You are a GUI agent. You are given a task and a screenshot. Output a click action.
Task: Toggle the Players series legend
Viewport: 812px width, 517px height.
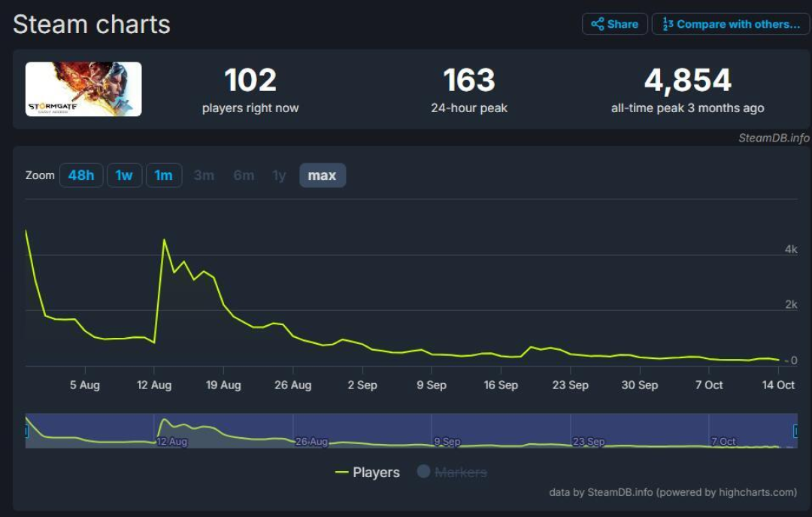tap(368, 473)
